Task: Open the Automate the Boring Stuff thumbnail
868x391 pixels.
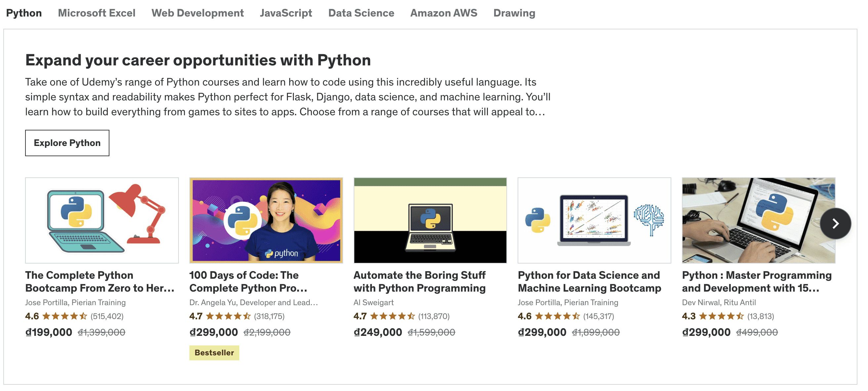Action: (430, 220)
